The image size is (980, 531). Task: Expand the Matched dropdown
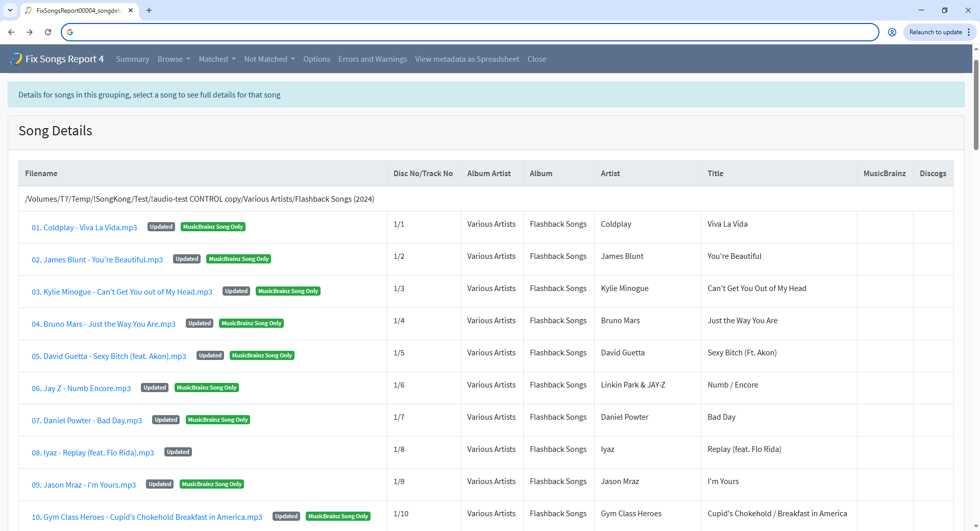tap(217, 59)
